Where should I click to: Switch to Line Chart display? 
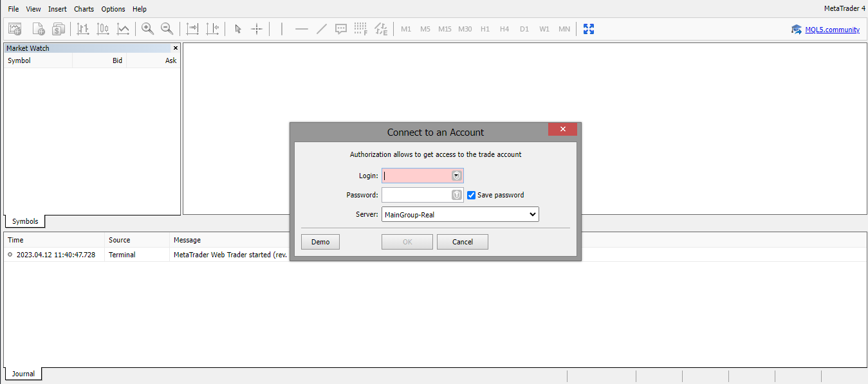pos(123,29)
